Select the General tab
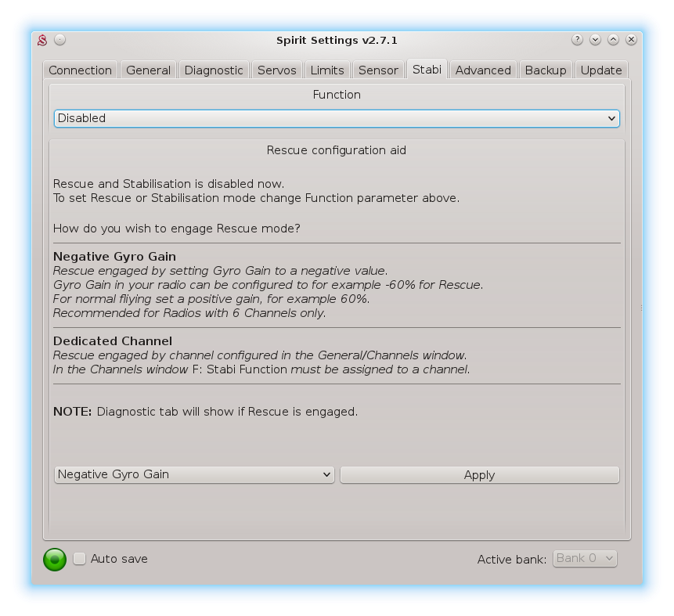Image resolution: width=674 pixels, height=616 pixels. coord(148,70)
